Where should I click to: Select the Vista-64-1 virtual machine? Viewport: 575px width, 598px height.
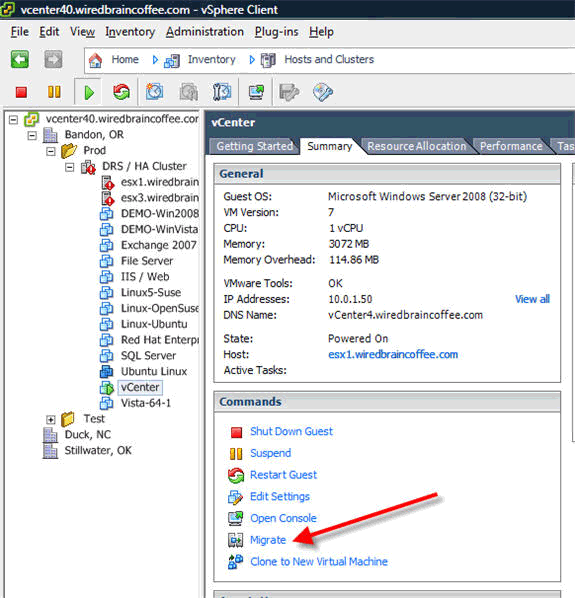coord(146,403)
